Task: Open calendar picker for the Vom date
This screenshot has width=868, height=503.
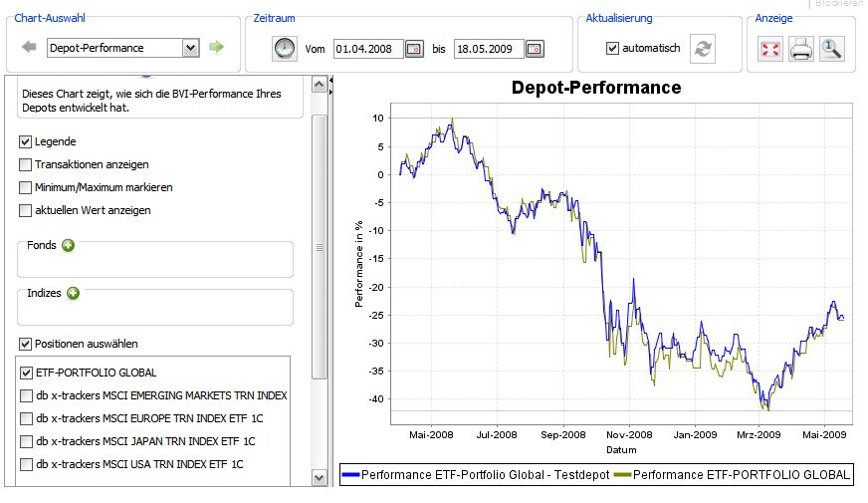Action: point(414,49)
